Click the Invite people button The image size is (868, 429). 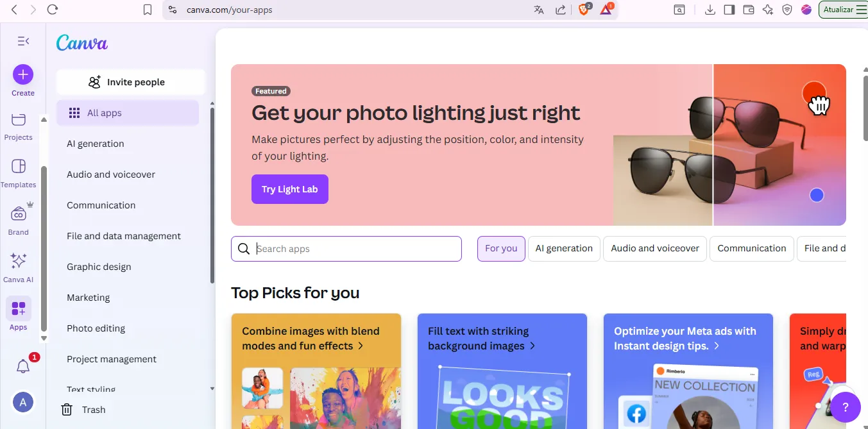pos(130,82)
